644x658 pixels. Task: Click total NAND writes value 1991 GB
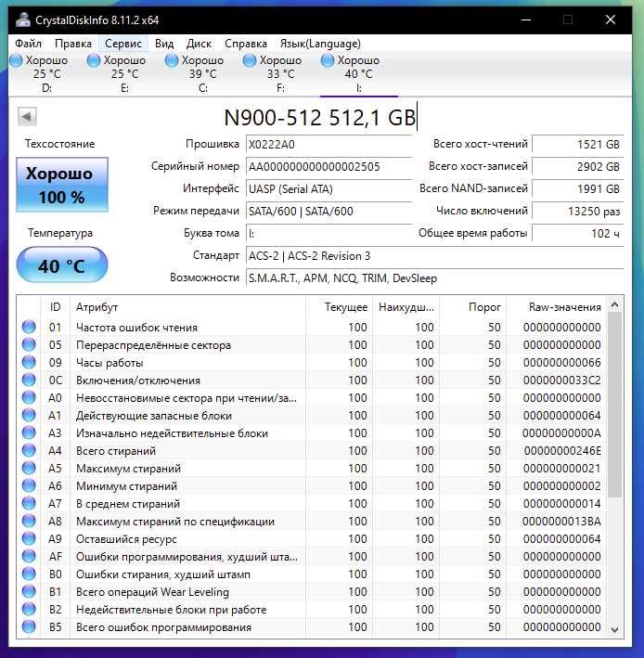pyautogui.click(x=578, y=188)
